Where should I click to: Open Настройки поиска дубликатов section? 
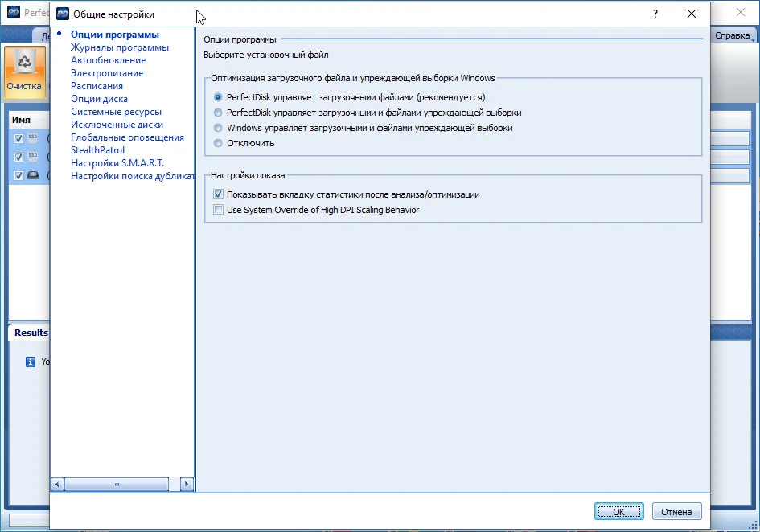tap(133, 176)
